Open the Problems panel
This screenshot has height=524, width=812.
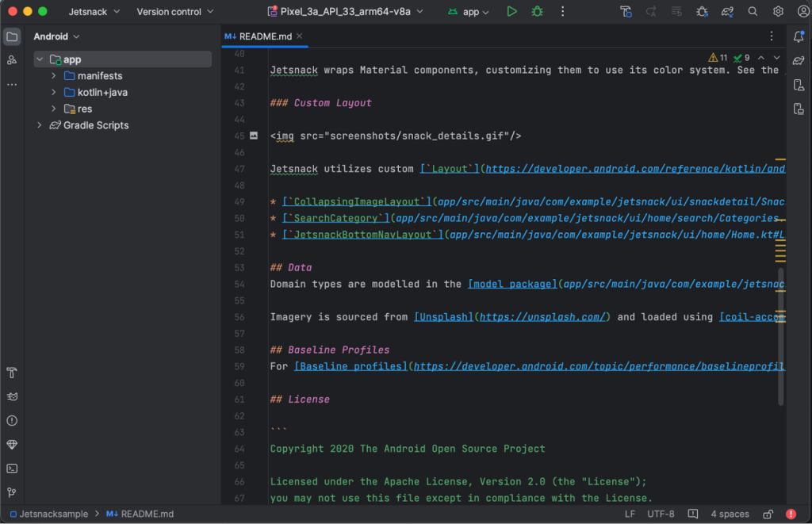click(11, 420)
